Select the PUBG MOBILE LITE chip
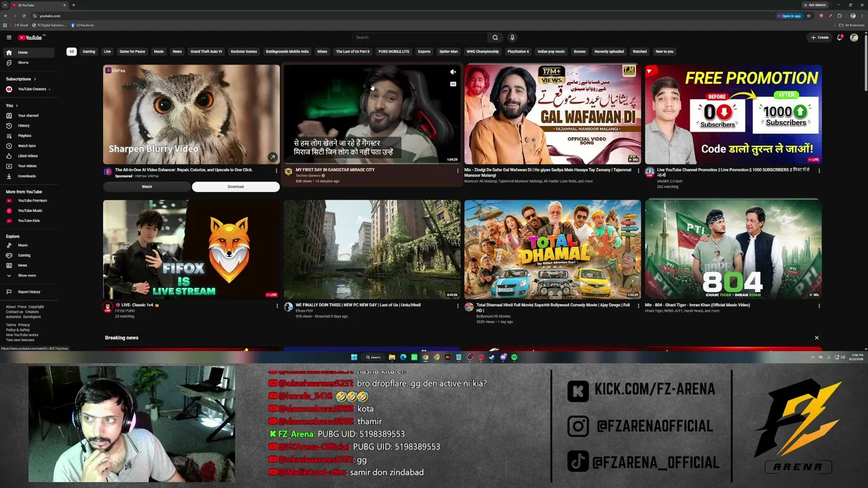This screenshot has height=488, width=868. (x=394, y=52)
